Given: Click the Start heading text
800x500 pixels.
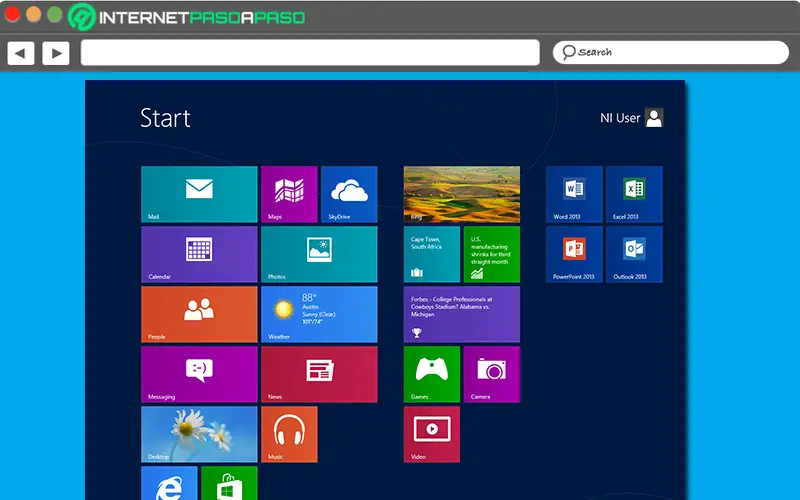Looking at the screenshot, I should click(165, 118).
